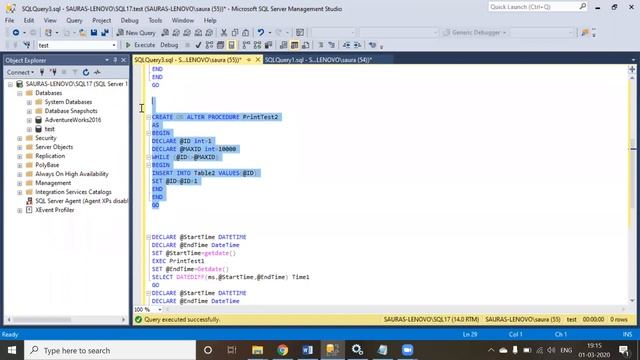This screenshot has width=640, height=360.
Task: Uncomment the selected lines
Action: (331, 45)
